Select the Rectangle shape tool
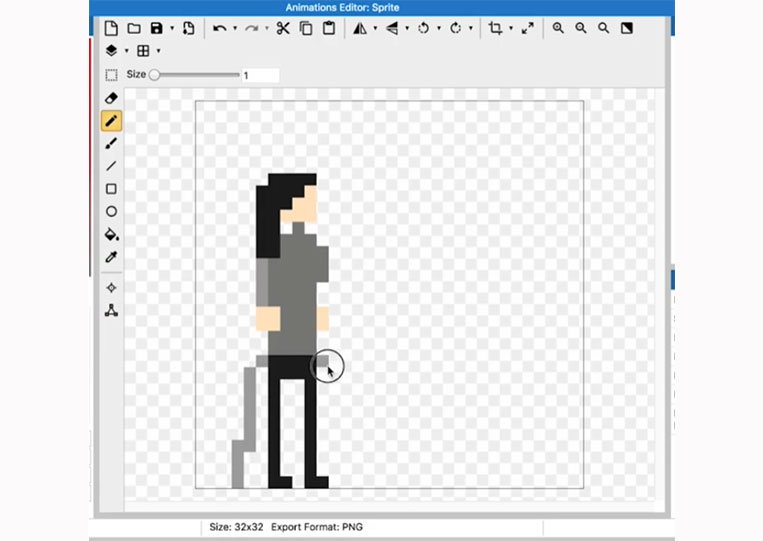 (111, 189)
